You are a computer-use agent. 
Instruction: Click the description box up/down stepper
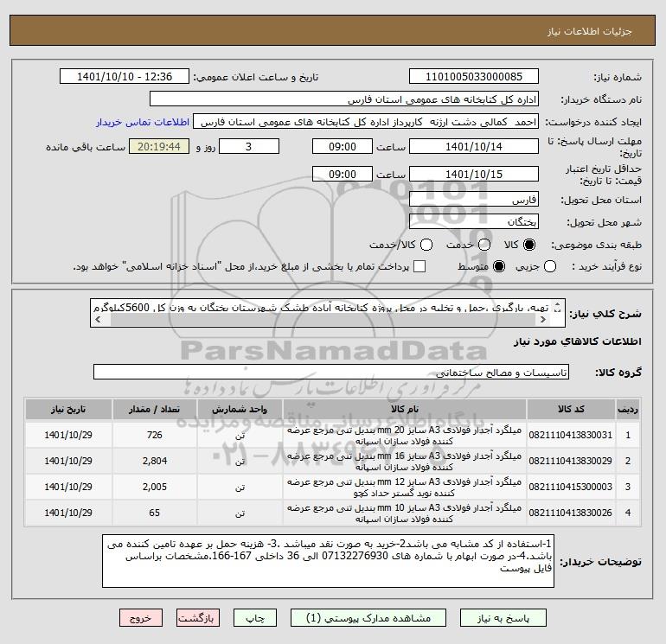click(x=558, y=308)
